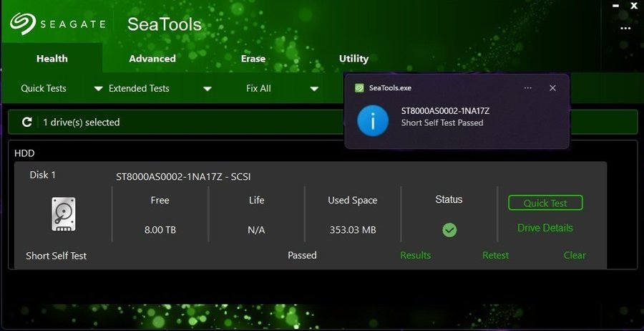Go to the Utility tab
Screen dimensions: 644x331
point(353,59)
